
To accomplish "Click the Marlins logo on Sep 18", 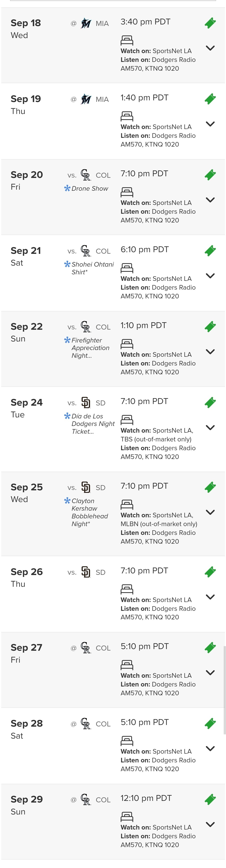I will coord(86,23).
